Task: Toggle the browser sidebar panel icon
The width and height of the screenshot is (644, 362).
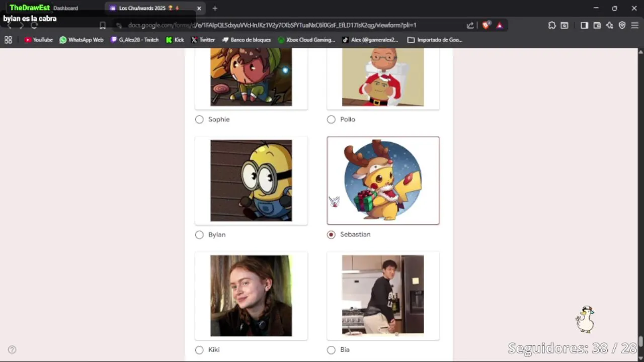Action: (x=584, y=25)
